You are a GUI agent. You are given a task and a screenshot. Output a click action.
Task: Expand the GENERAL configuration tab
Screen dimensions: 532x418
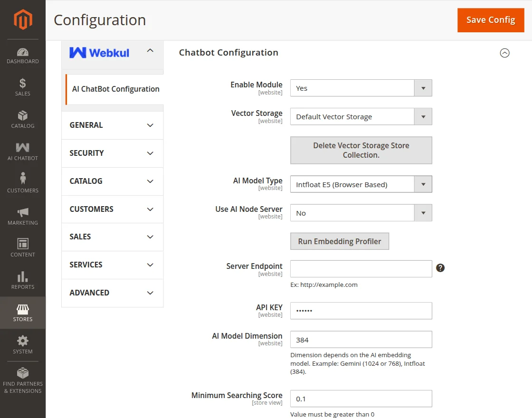[112, 125]
